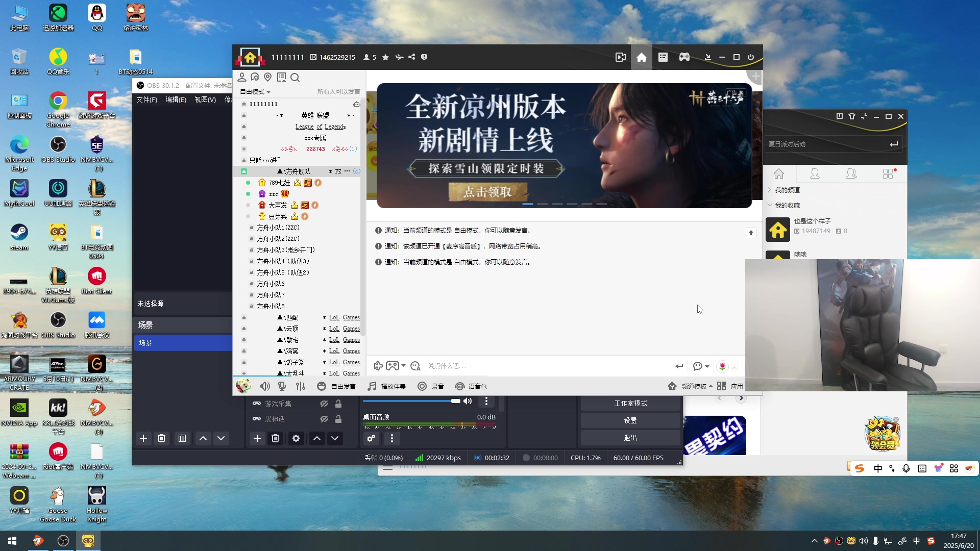Open the member list person icon above channel tree
Image resolution: width=980 pixels, height=551 pixels.
click(242, 77)
